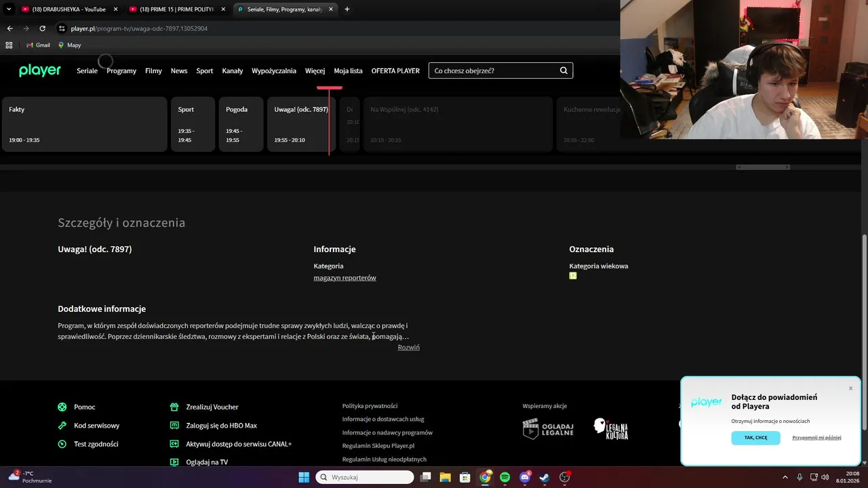
Task: Open site information icon in address bar
Action: pos(61,28)
